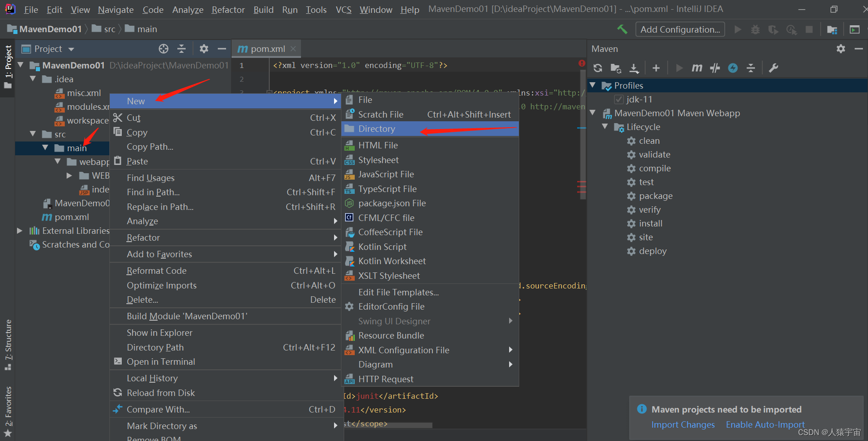Select Copy Path in context menu
Viewport: 868px width, 441px height.
(225, 147)
